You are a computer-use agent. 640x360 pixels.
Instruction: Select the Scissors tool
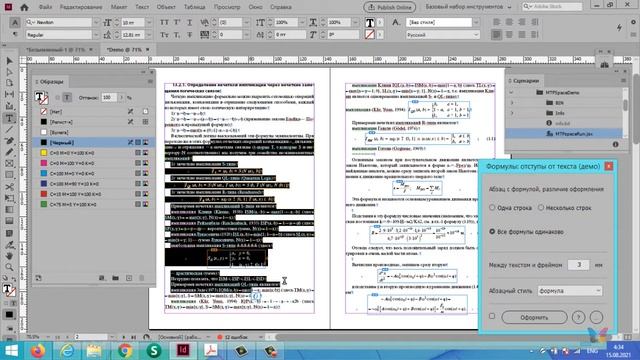[9, 187]
